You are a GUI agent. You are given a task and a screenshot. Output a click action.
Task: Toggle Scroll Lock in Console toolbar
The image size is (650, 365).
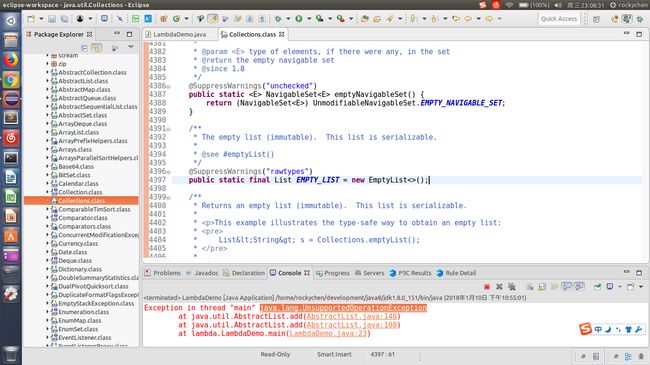point(542,287)
